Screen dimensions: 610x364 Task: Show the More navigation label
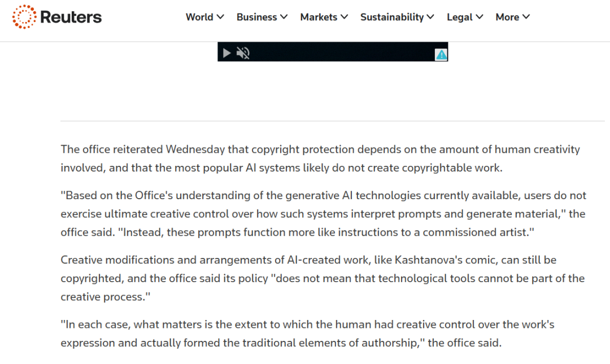[507, 17]
